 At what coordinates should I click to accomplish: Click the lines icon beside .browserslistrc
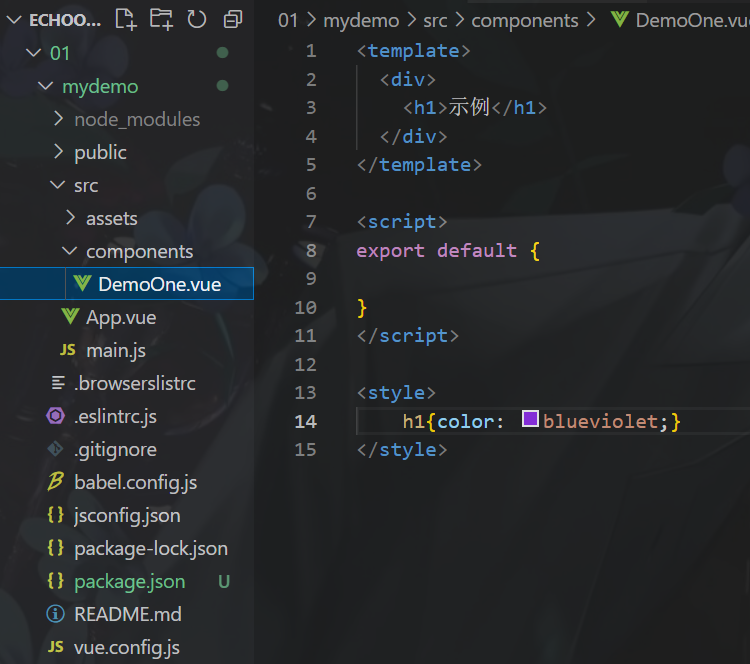point(58,383)
